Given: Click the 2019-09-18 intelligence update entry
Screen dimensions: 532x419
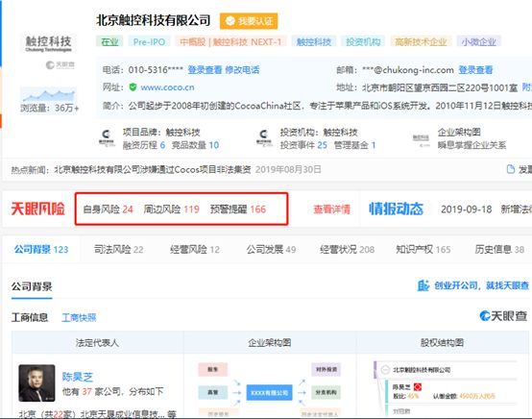Looking at the screenshot, I should [486, 209].
